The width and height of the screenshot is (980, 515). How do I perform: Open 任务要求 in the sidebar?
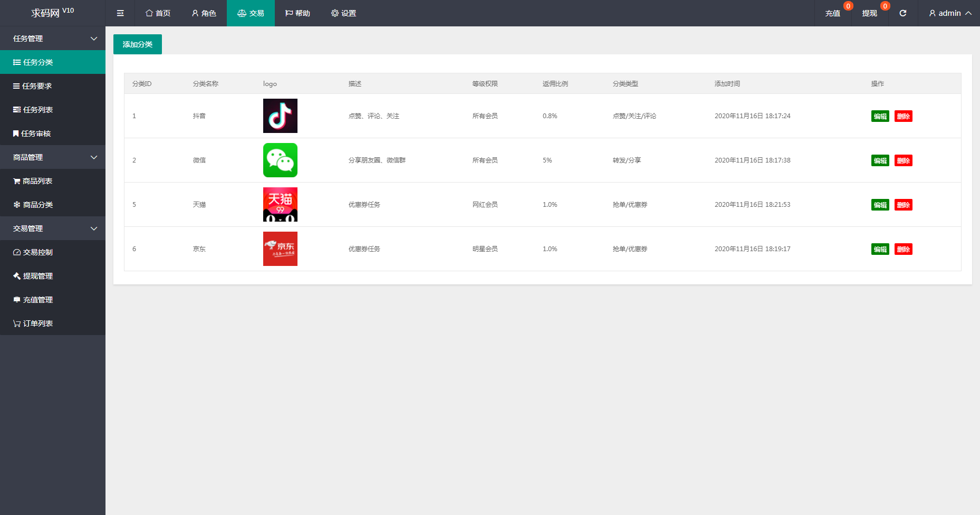[x=53, y=86]
